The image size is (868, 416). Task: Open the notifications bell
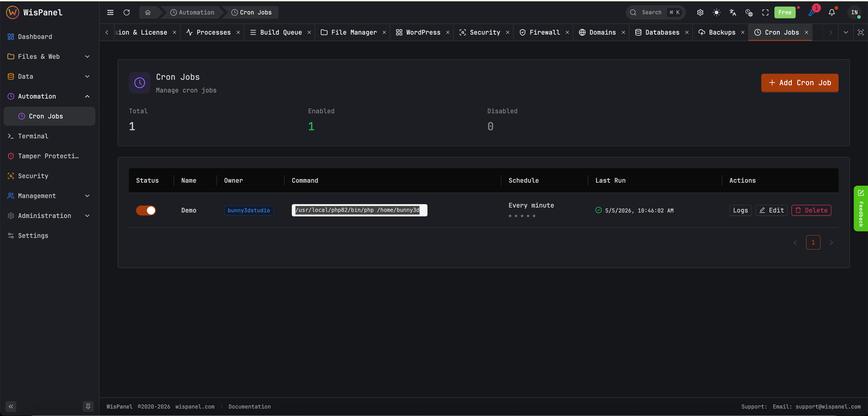[832, 12]
